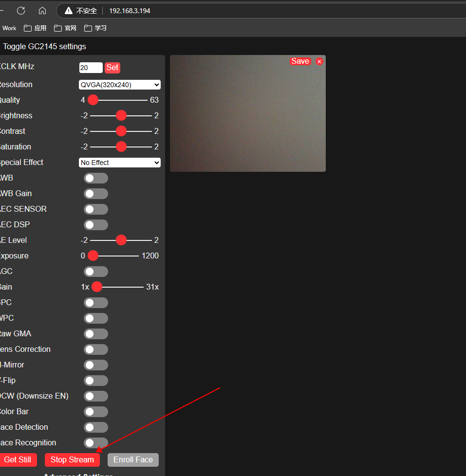Viewport: 466px width, 476px height.
Task: Open the 官网 bookmarks folder
Action: [x=65, y=28]
